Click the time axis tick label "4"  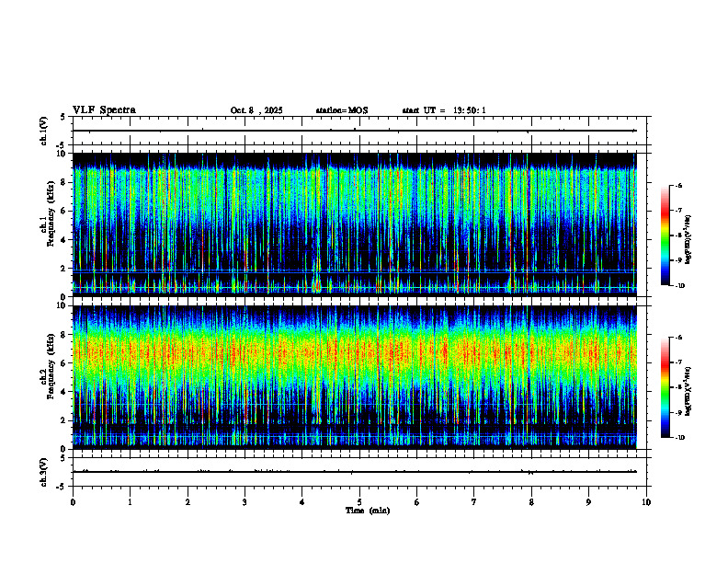302,502
